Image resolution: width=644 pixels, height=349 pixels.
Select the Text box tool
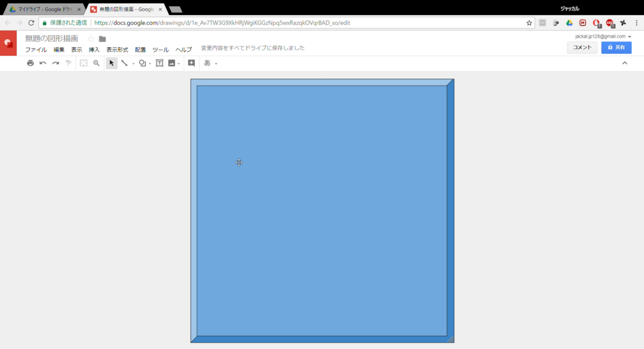pyautogui.click(x=159, y=64)
